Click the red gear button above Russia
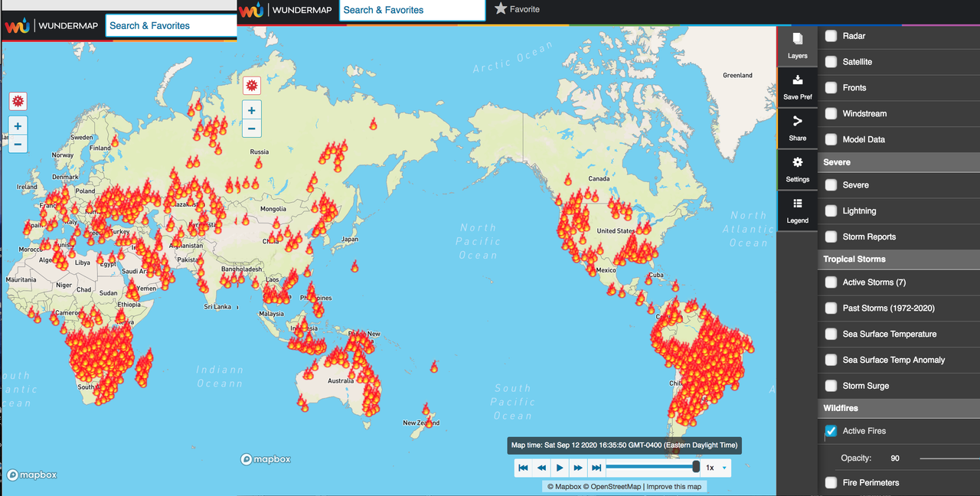980x496 pixels. coord(252,86)
